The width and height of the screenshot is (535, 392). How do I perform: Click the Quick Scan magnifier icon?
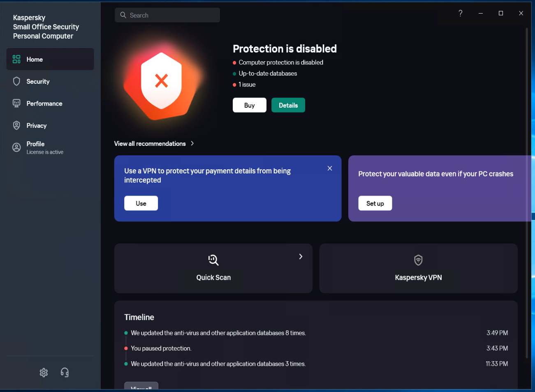pyautogui.click(x=213, y=260)
